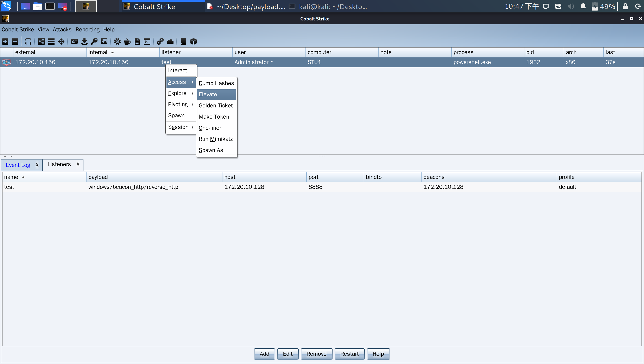Click the chain link host file icon
The width and height of the screenshot is (644, 364).
point(160,42)
